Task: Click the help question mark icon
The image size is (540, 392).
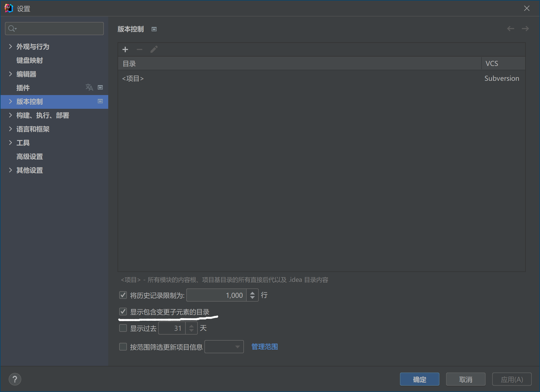Action: click(x=15, y=379)
